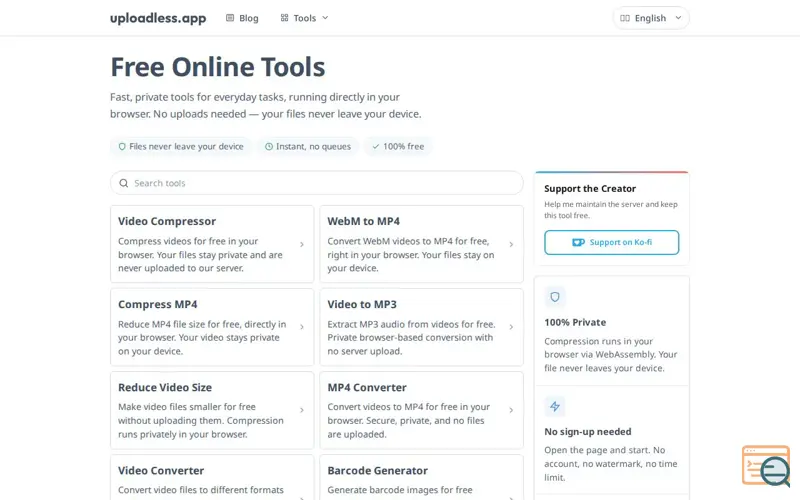
Task: Open the WebM to MP4 tool
Action: pyautogui.click(x=421, y=244)
